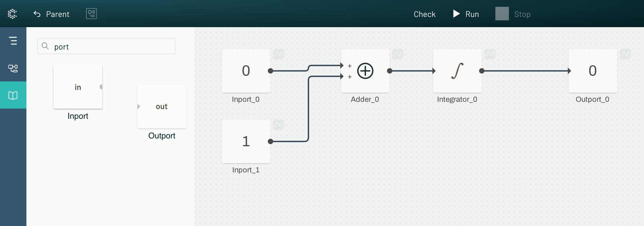Click the library Inport label text

click(x=78, y=116)
